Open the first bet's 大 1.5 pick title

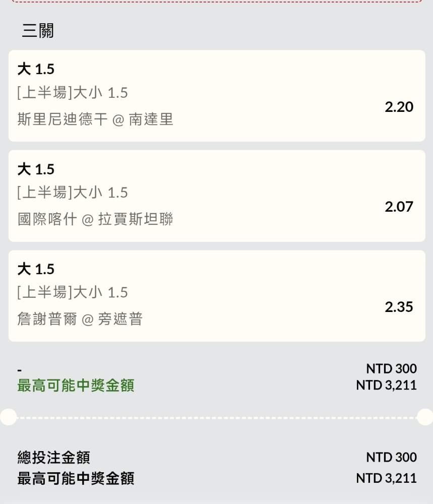36,69
